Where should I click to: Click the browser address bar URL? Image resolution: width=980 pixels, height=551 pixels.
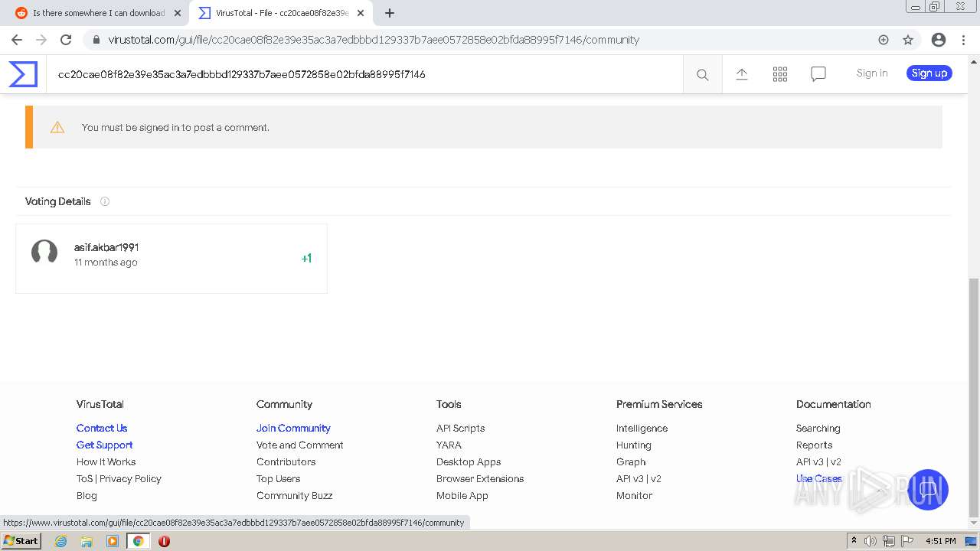[374, 40]
